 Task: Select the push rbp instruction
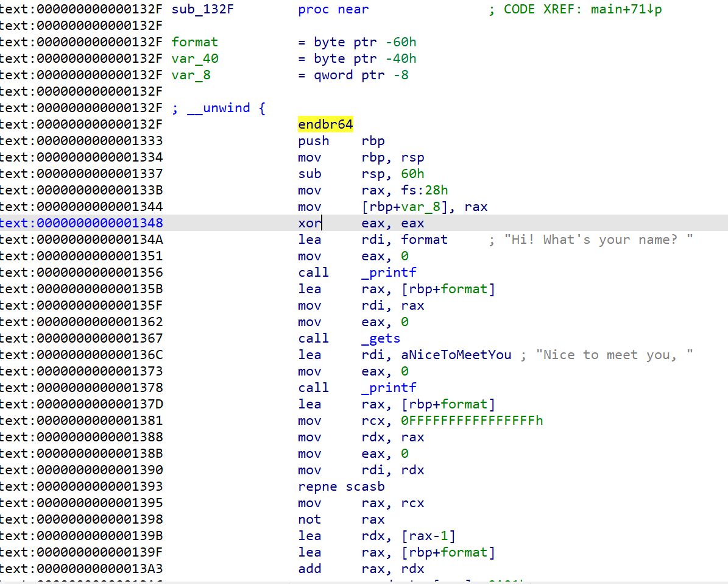click(x=341, y=141)
